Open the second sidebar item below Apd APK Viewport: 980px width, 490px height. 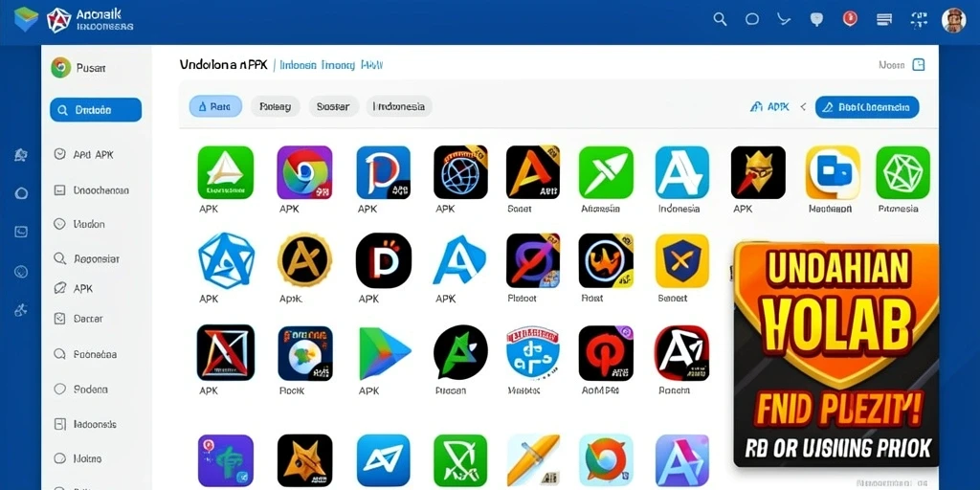tap(79, 223)
